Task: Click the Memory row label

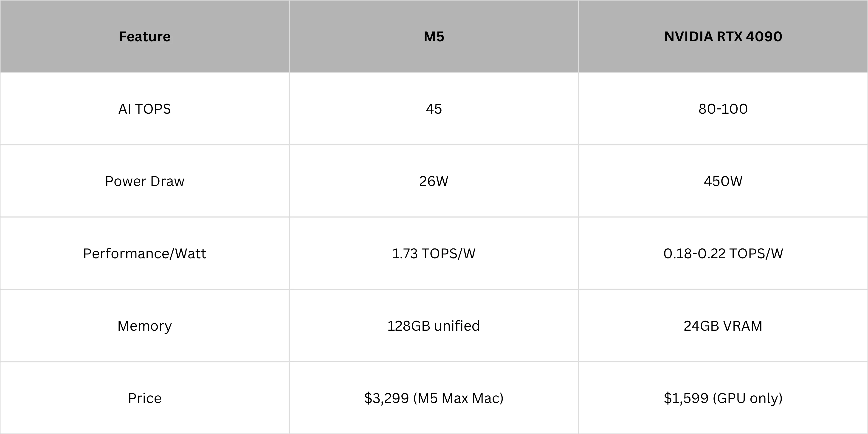Action: coord(145,326)
